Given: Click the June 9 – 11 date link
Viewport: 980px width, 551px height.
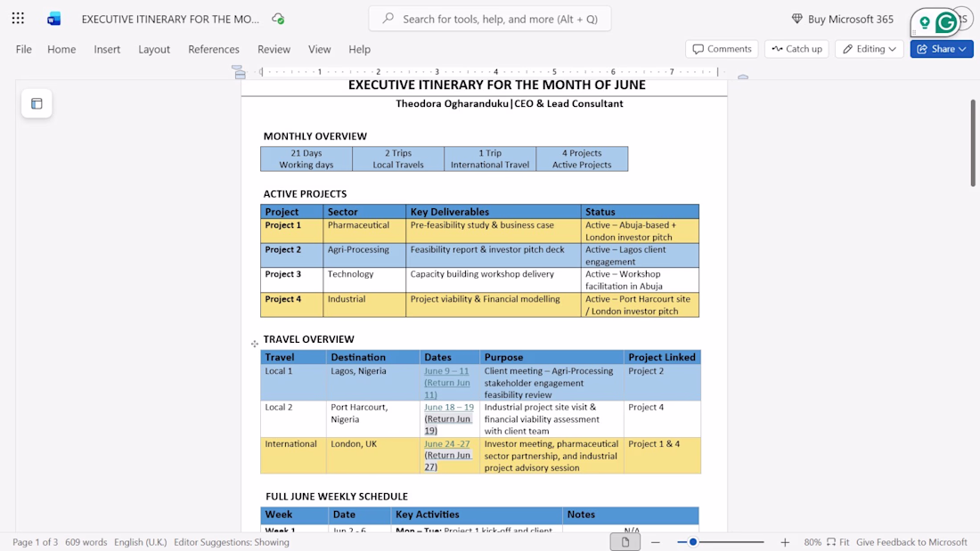Looking at the screenshot, I should [x=446, y=371].
